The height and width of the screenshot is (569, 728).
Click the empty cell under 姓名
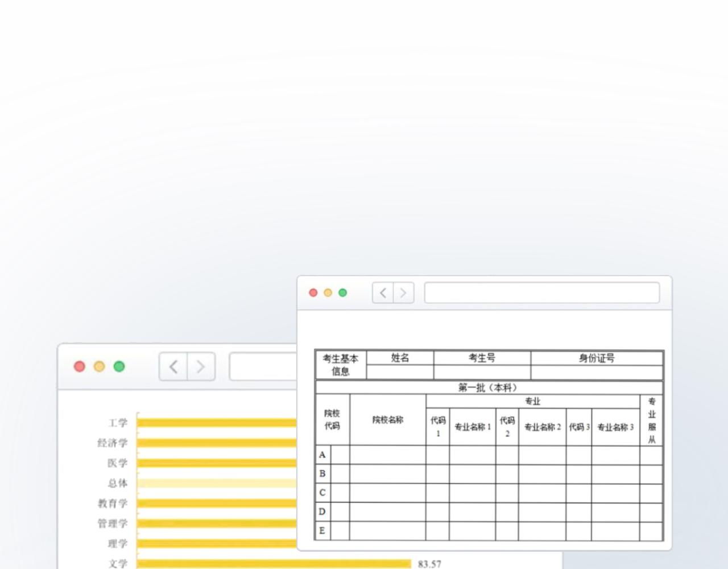coord(400,372)
